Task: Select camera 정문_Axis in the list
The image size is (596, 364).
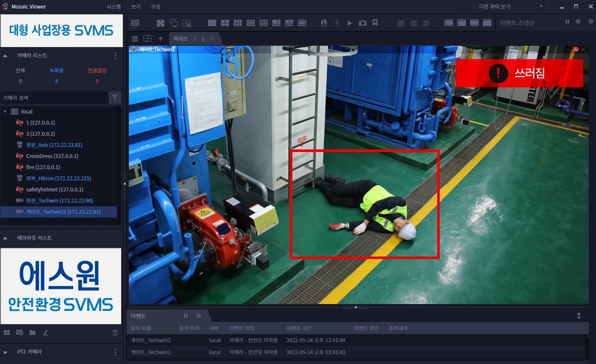Action: tap(54, 145)
